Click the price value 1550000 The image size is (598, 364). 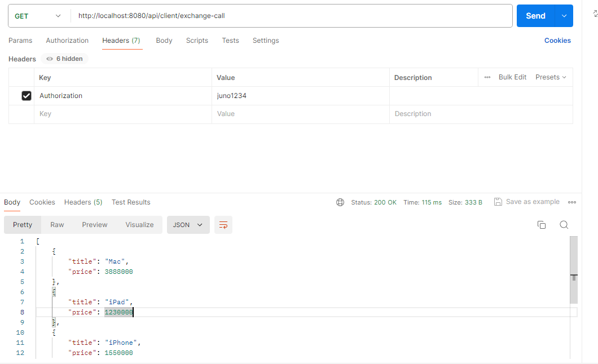point(118,353)
